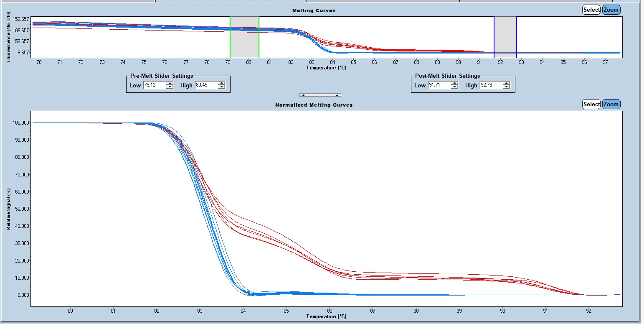Increase Post-Melt Low value with up arrow

pyautogui.click(x=454, y=83)
